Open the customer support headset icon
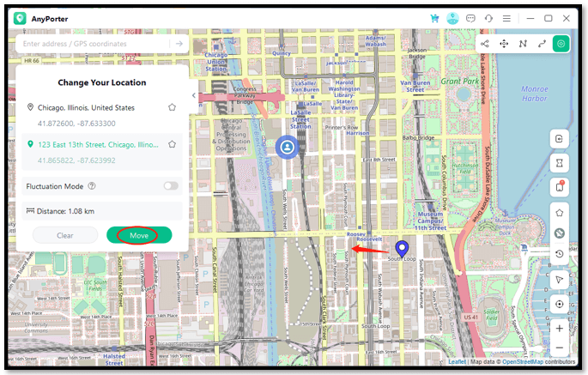 tap(488, 18)
